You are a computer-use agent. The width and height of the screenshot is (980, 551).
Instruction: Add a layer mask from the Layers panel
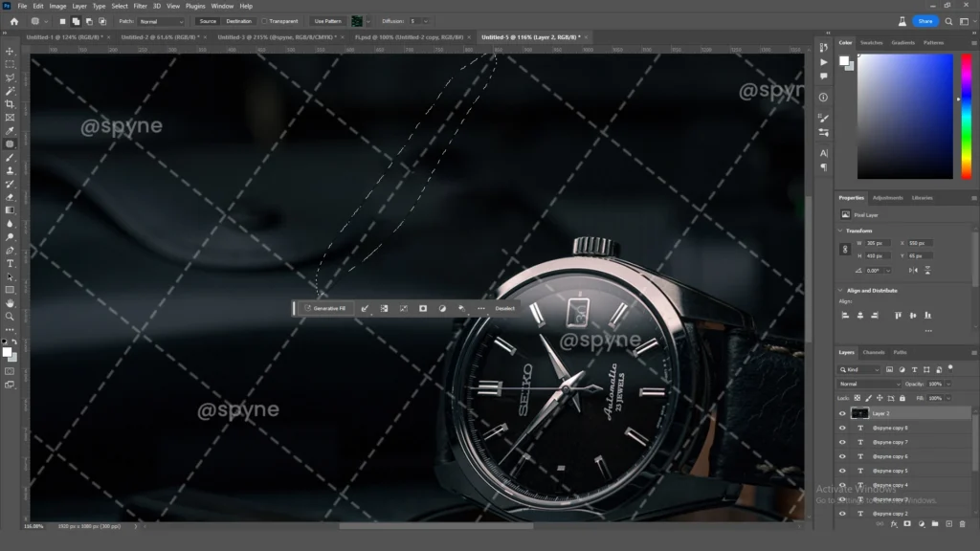(907, 524)
